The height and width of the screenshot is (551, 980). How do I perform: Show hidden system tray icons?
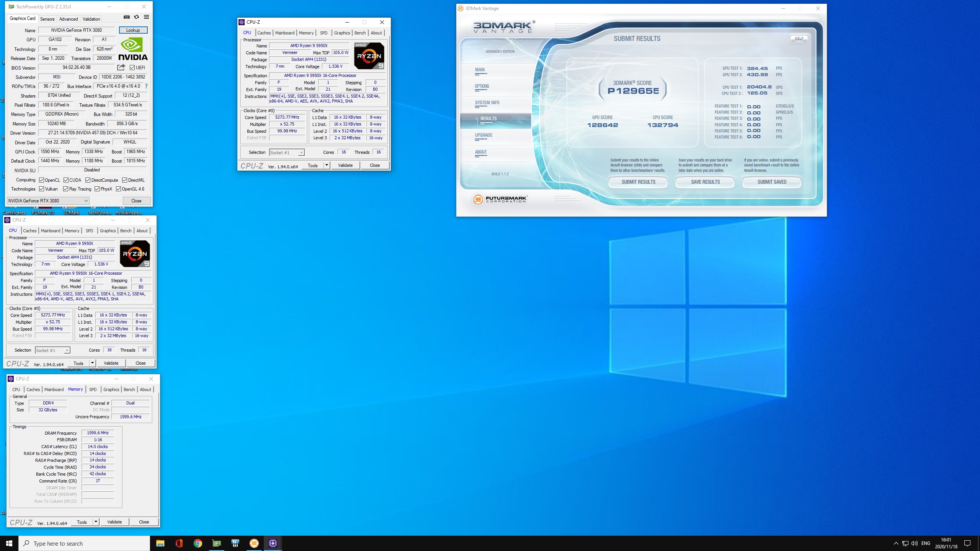coord(896,543)
